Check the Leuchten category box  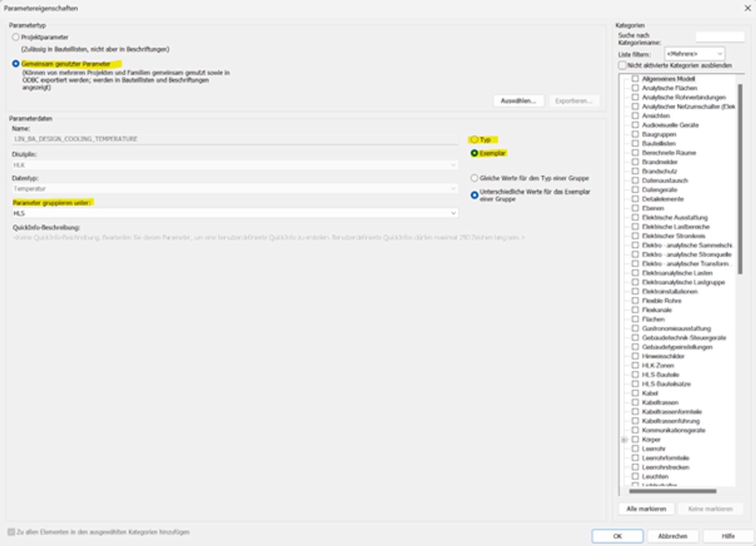(x=635, y=477)
